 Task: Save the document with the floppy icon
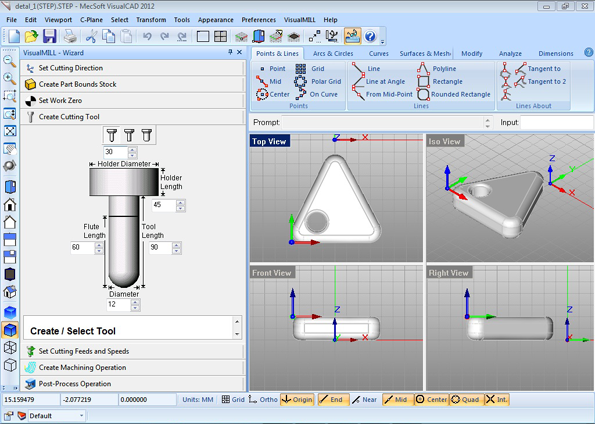[50, 36]
